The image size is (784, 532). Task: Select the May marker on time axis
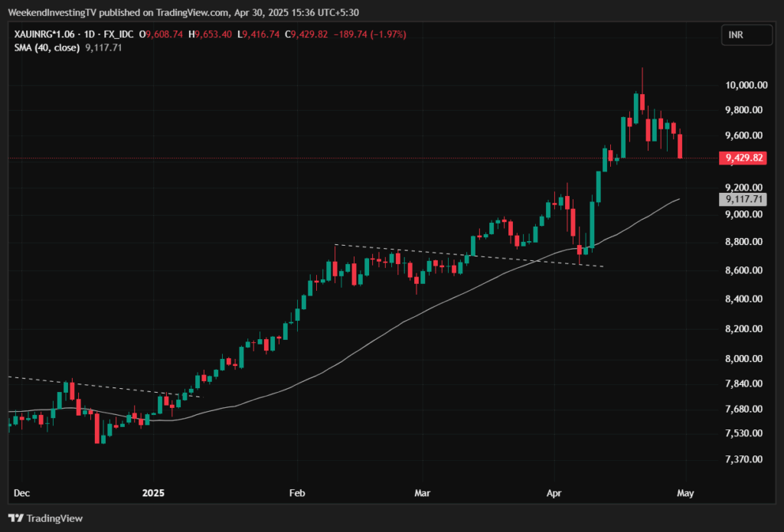[x=685, y=494]
